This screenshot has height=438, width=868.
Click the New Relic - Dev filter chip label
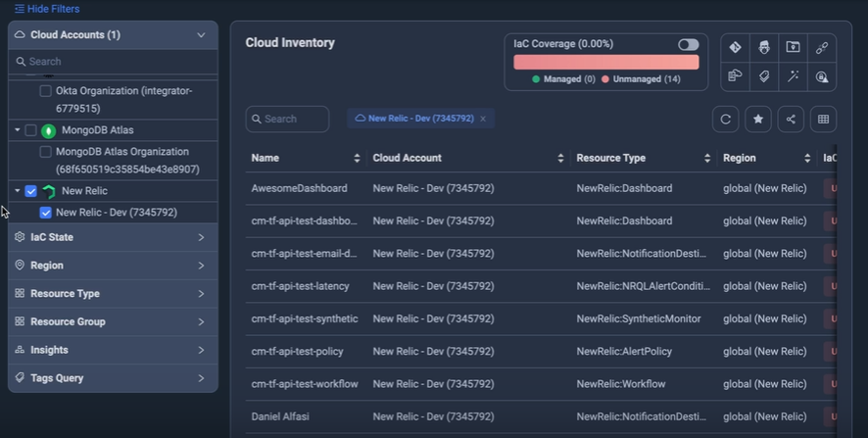click(420, 119)
